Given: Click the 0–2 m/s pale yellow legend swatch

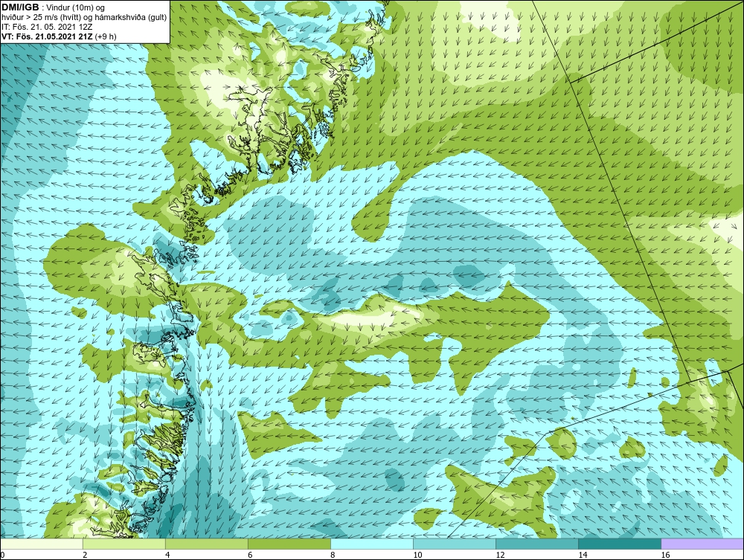Looking at the screenshot, I should pos(41,544).
